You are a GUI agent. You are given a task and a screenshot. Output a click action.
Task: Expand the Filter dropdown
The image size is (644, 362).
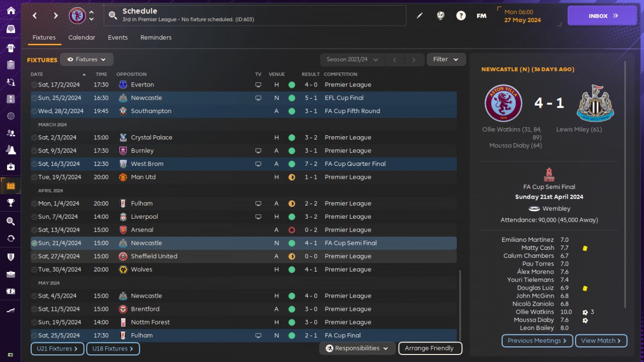[446, 59]
